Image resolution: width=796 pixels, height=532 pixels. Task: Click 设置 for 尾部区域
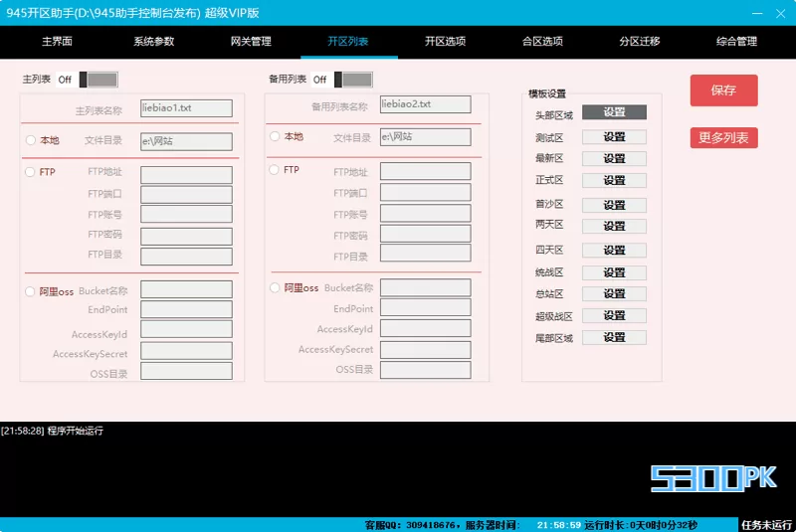pos(614,337)
